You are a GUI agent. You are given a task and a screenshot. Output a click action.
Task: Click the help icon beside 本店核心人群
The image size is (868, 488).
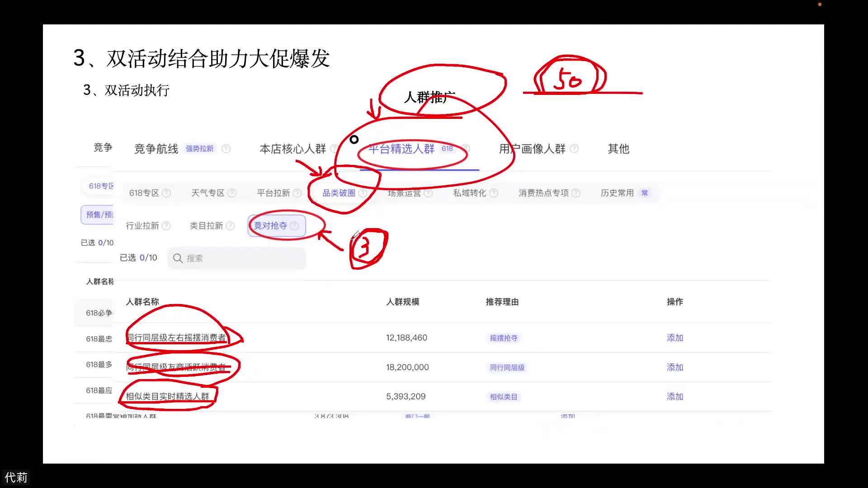tap(335, 148)
